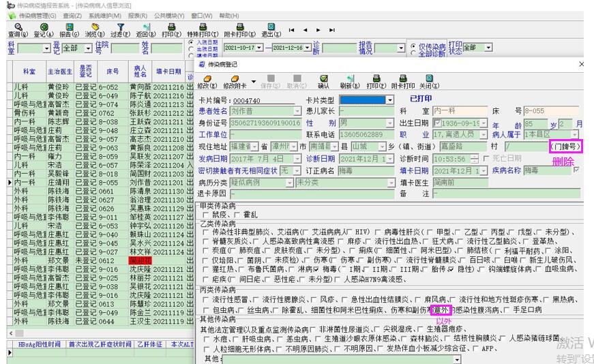Viewport: 594px width, 364px height.
Task: Click the 特殊打印(T) special print icon
Action: 203,27
